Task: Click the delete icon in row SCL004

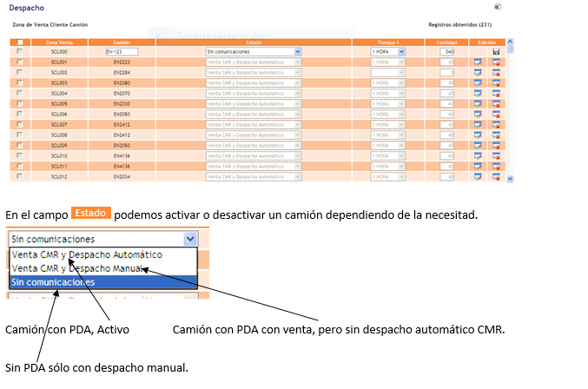Action: [x=496, y=93]
